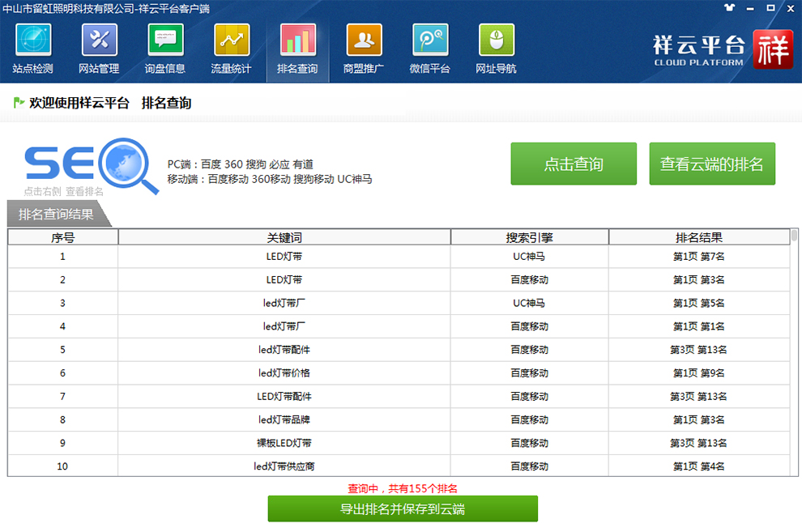Screen dimensions: 802x532
Task: Open 站点检测 site detection module
Action: tap(33, 49)
